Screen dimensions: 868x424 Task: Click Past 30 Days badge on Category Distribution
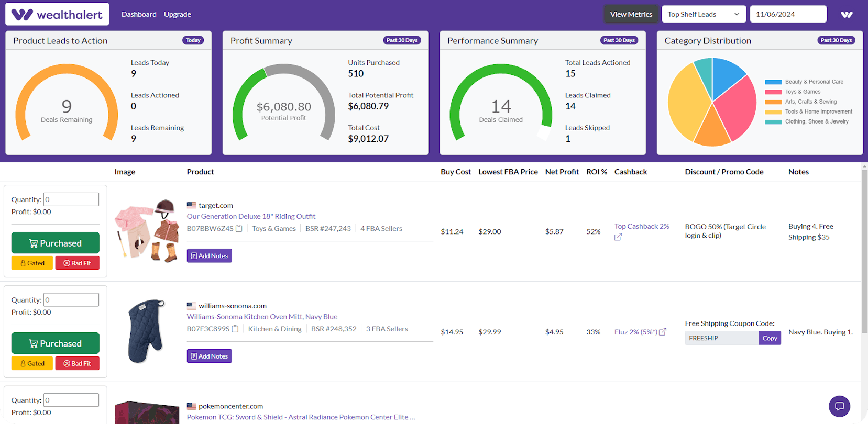836,40
